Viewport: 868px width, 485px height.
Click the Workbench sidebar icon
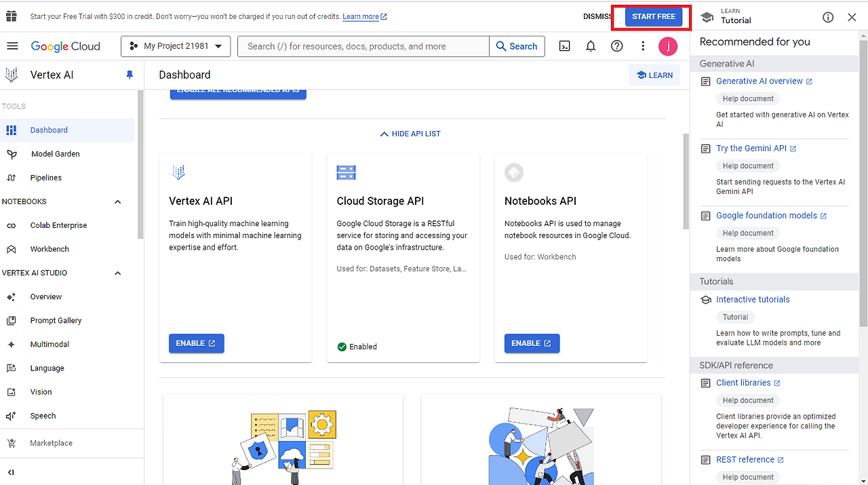pos(12,249)
